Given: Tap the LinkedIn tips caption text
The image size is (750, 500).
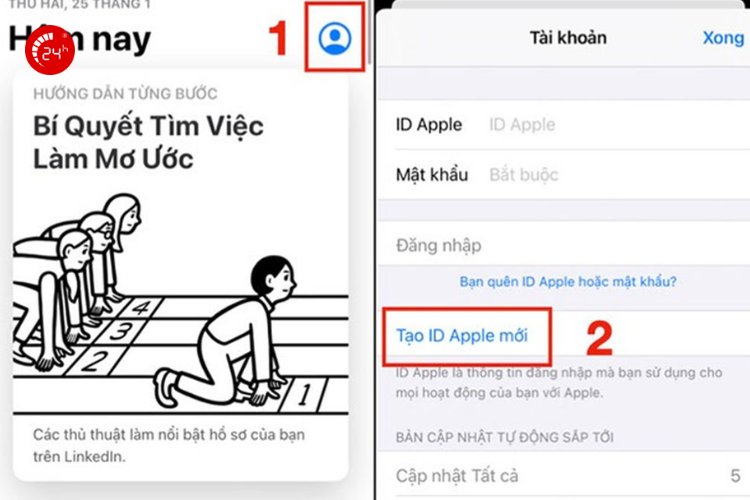Looking at the screenshot, I should (169, 445).
